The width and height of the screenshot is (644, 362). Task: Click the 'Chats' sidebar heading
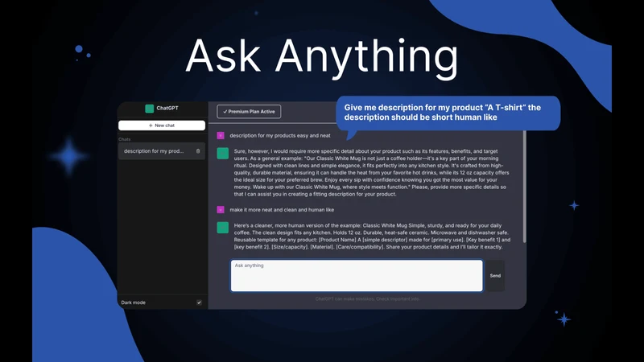click(125, 139)
